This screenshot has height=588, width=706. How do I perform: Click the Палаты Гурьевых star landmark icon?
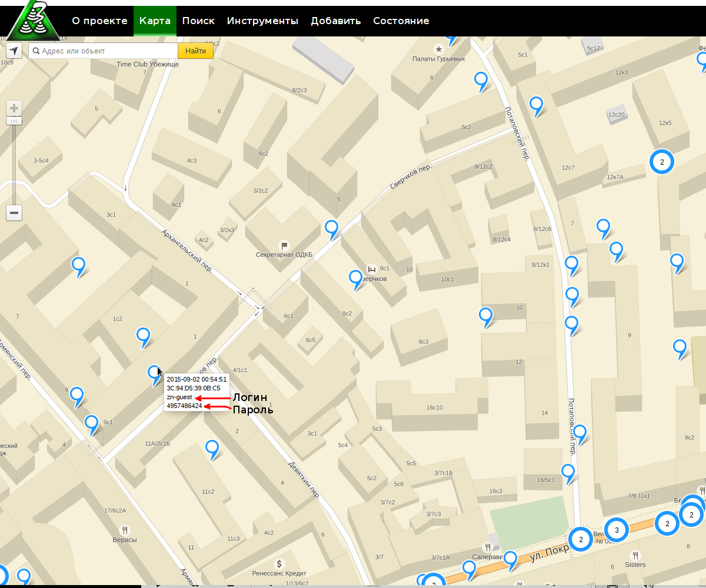coord(438,49)
